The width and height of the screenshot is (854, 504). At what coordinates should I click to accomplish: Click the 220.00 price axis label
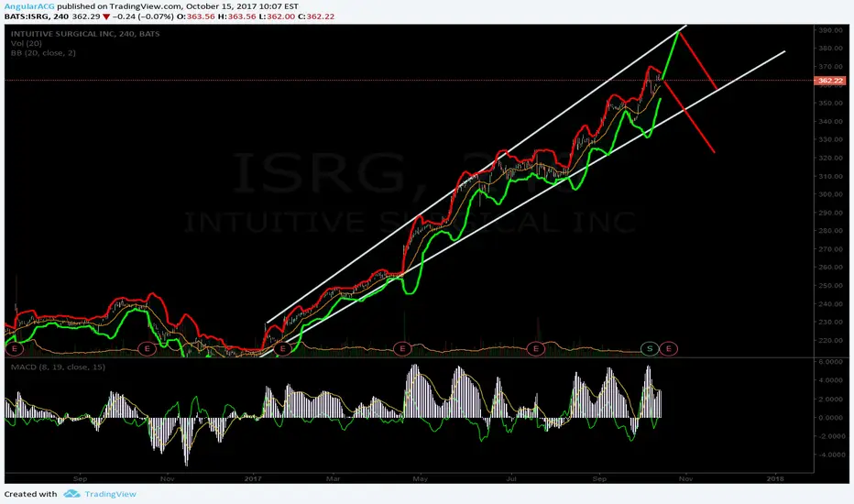point(831,341)
